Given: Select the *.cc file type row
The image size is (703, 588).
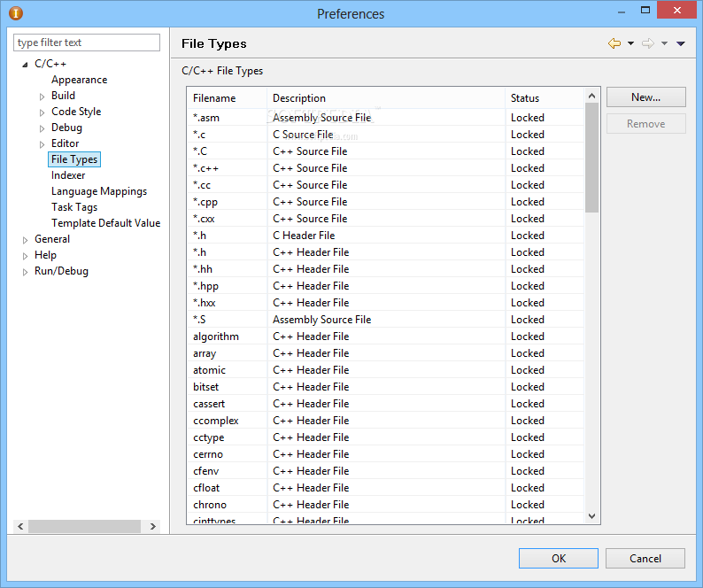Looking at the screenshot, I should [385, 185].
